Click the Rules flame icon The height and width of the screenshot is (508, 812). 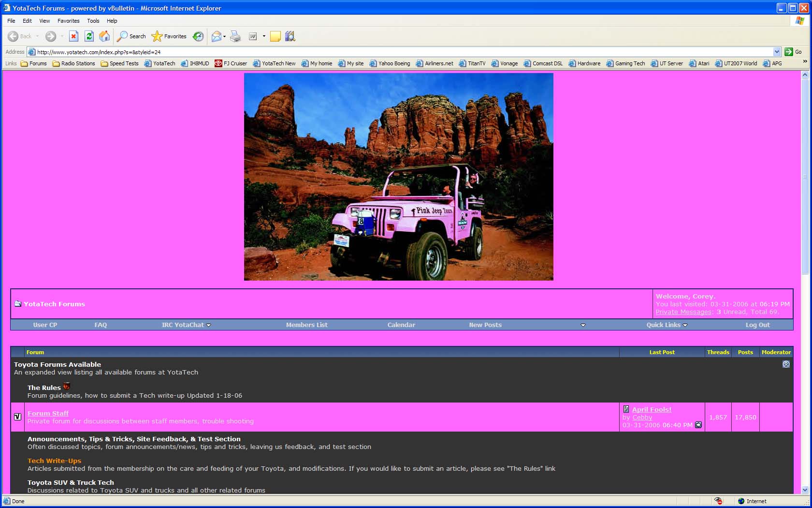[x=67, y=386]
